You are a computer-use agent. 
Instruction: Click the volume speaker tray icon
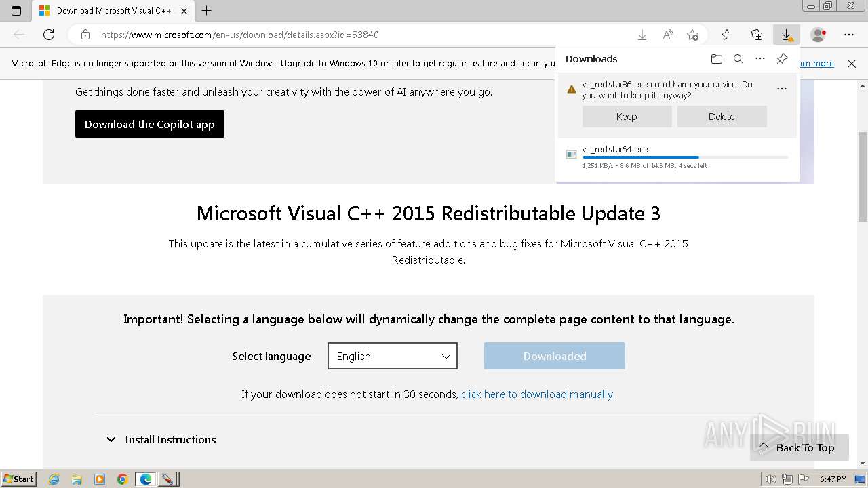770,479
